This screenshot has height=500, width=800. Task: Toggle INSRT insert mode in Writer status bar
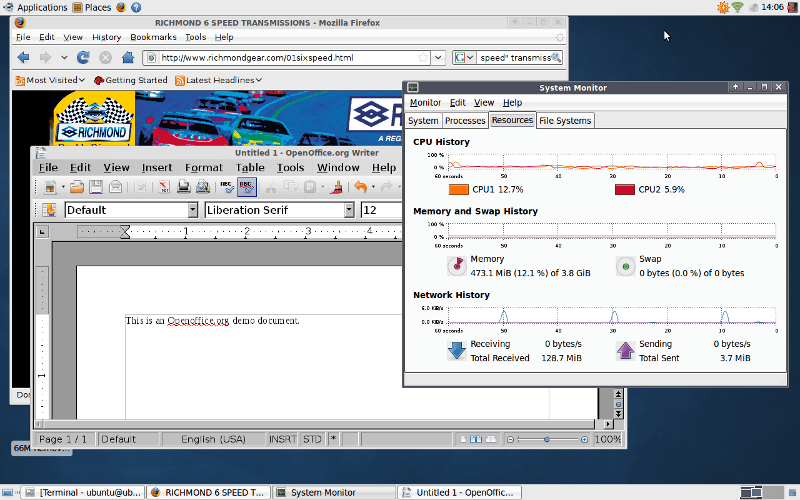tap(282, 439)
